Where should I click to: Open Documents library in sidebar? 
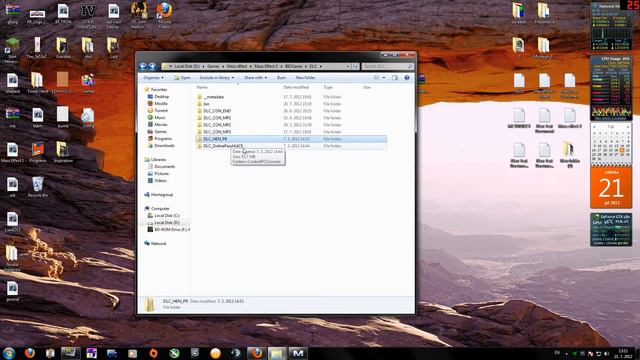pyautogui.click(x=164, y=167)
